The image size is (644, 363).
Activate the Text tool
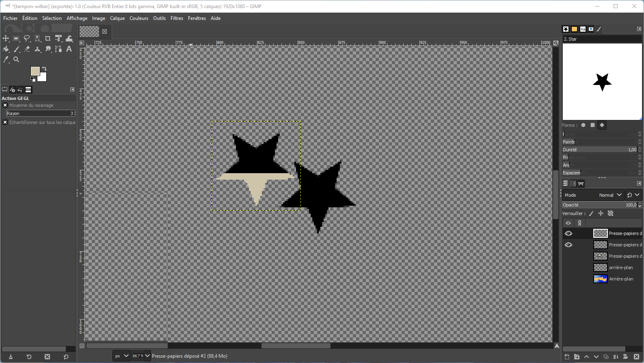click(69, 49)
